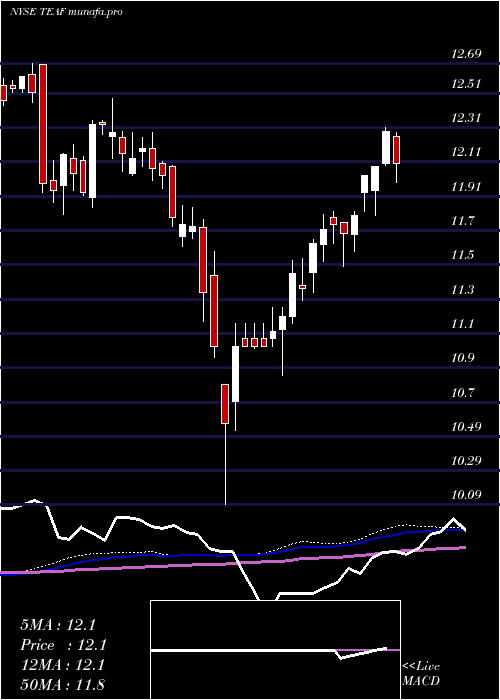Click the tall red candle dropping from 12.69
This screenshot has height=700, width=500.
coord(43,124)
